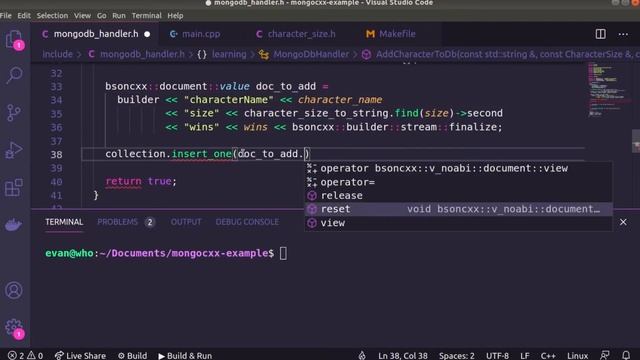Choose the 'operator=' autocomplete suggestion
The height and width of the screenshot is (360, 640).
tap(458, 182)
